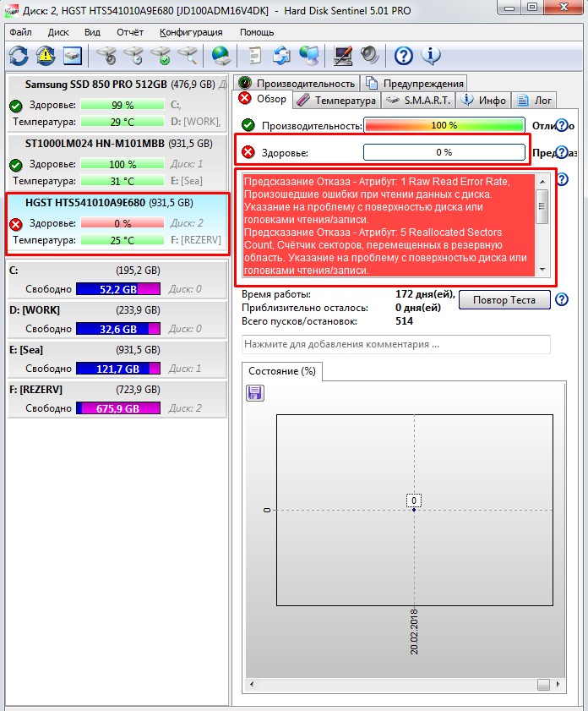Click warning text scrollbar up arrow
Screen dimensions: 588x711
(x=542, y=182)
